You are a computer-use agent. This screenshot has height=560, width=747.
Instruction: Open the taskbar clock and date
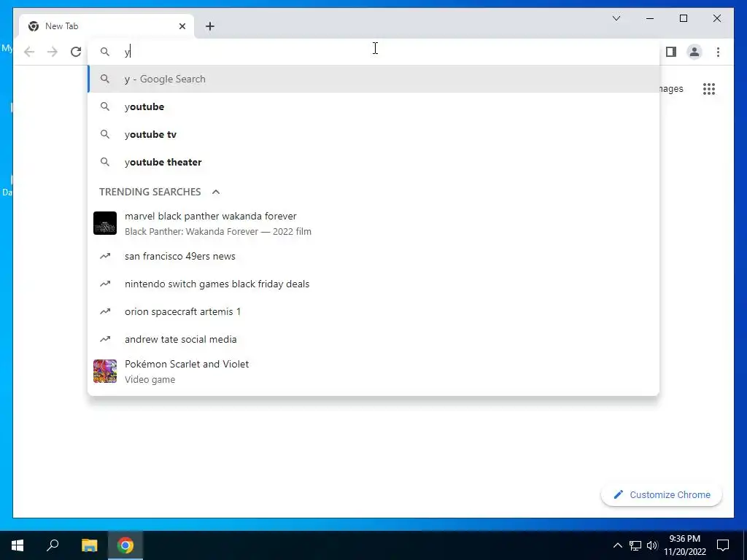[685, 545]
